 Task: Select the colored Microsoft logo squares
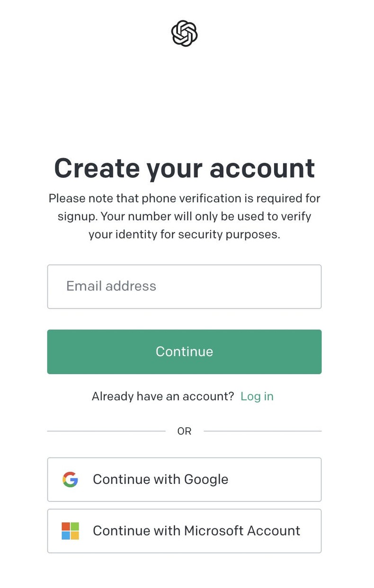[70, 531]
